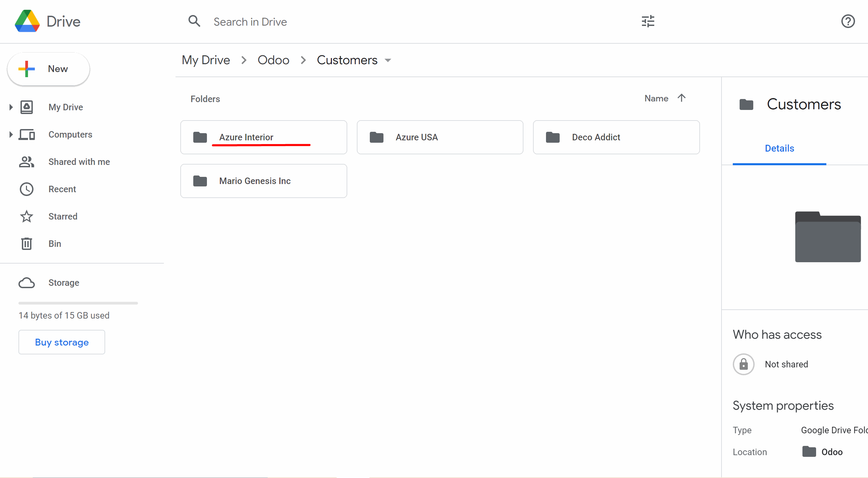This screenshot has height=478, width=868.
Task: Click the search magnifier icon
Action: (194, 21)
